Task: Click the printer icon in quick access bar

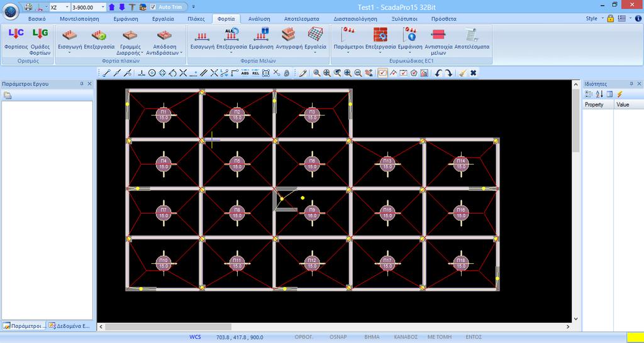Action: pyautogui.click(x=28, y=7)
